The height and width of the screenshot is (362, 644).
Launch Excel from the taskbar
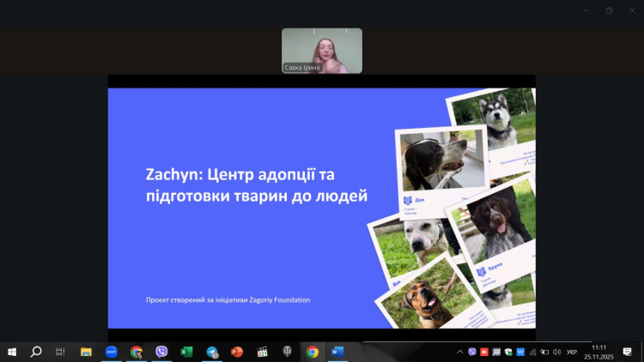coord(186,352)
